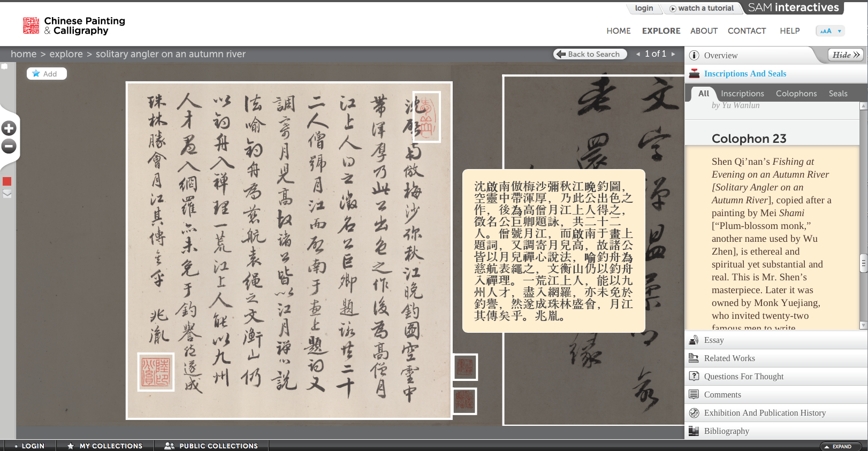This screenshot has width=868, height=451.
Task: Open the EXPLORE menu item
Action: click(661, 31)
